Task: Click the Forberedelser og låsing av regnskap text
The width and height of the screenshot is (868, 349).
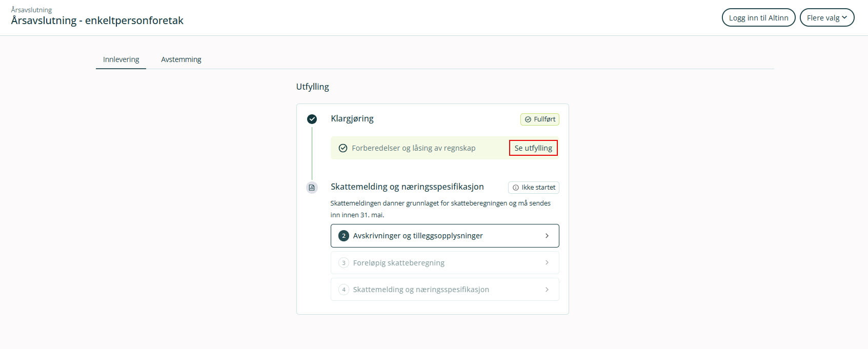Action: coord(413,148)
